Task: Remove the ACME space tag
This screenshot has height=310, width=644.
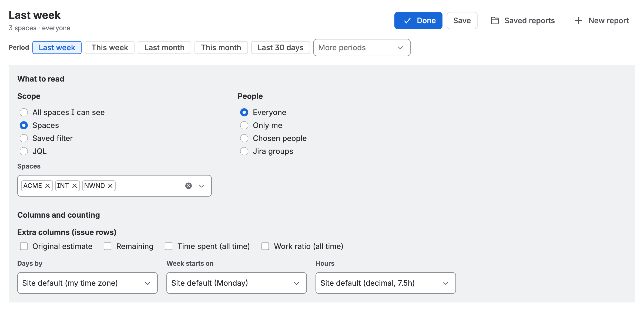Action: click(x=48, y=186)
